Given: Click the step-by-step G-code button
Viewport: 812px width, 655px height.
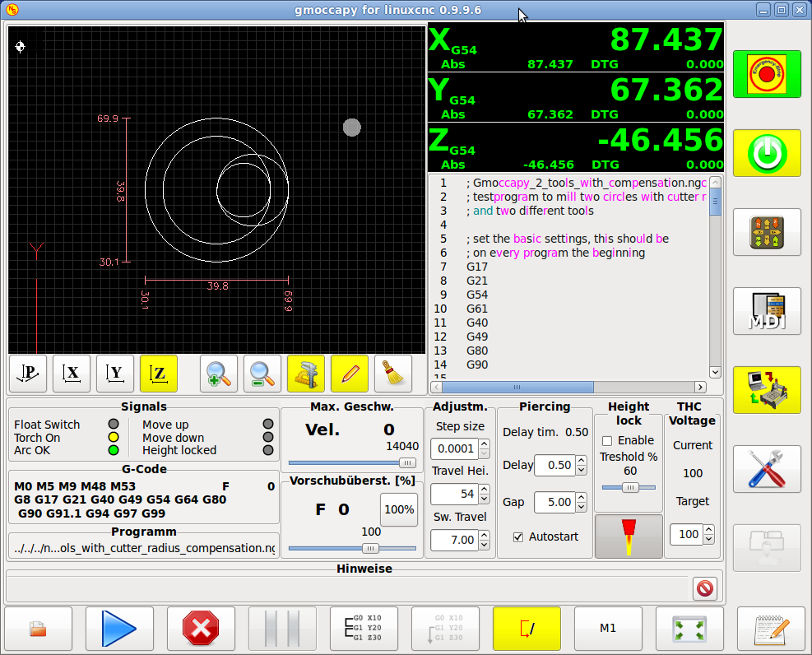Looking at the screenshot, I should (364, 629).
